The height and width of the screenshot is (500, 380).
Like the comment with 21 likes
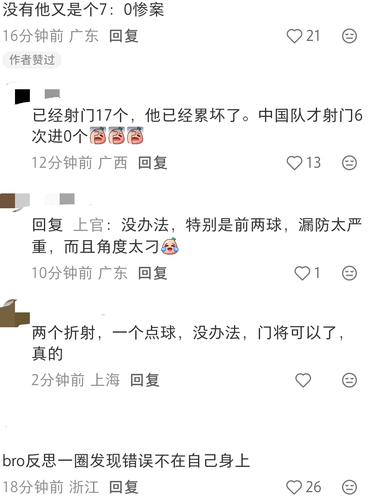[x=294, y=36]
